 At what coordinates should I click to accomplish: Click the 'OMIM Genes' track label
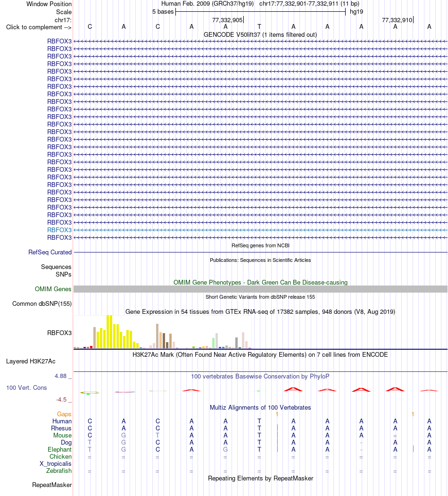point(53,289)
